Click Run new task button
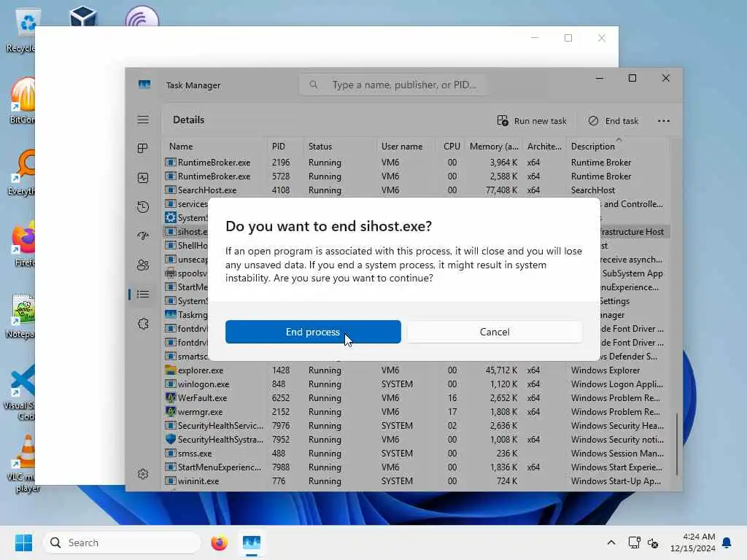747x560 pixels. tap(532, 121)
